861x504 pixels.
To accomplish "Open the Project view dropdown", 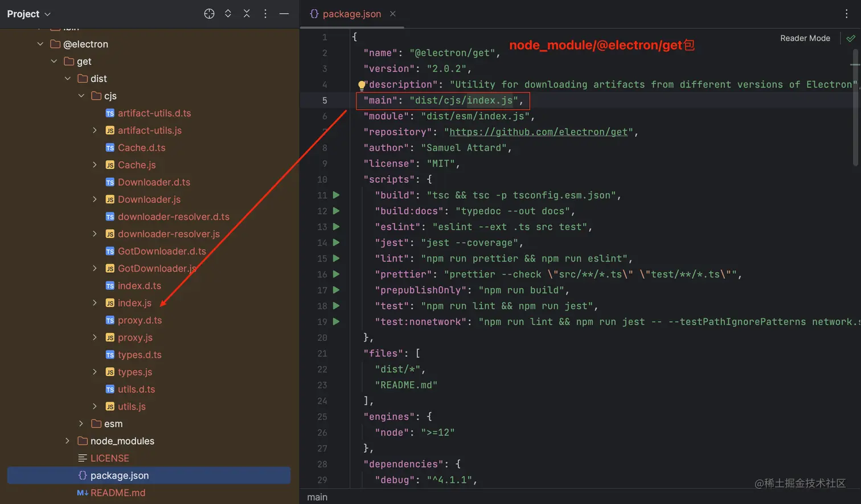I will [28, 14].
